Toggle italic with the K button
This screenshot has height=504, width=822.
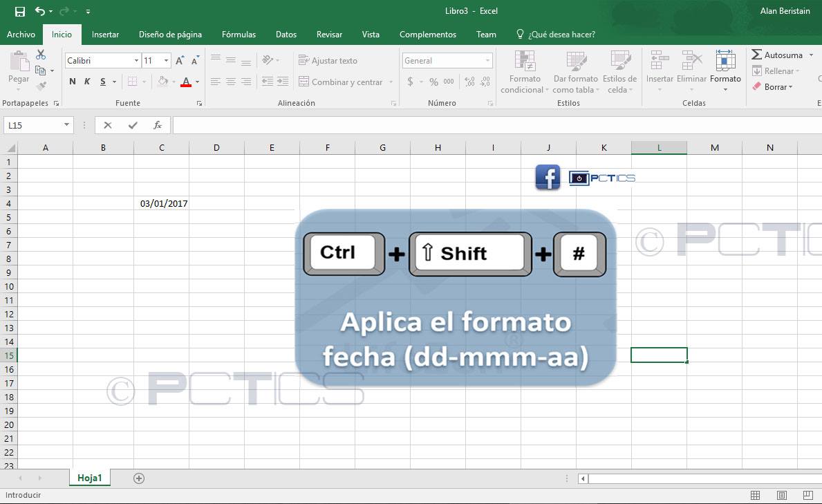point(88,82)
